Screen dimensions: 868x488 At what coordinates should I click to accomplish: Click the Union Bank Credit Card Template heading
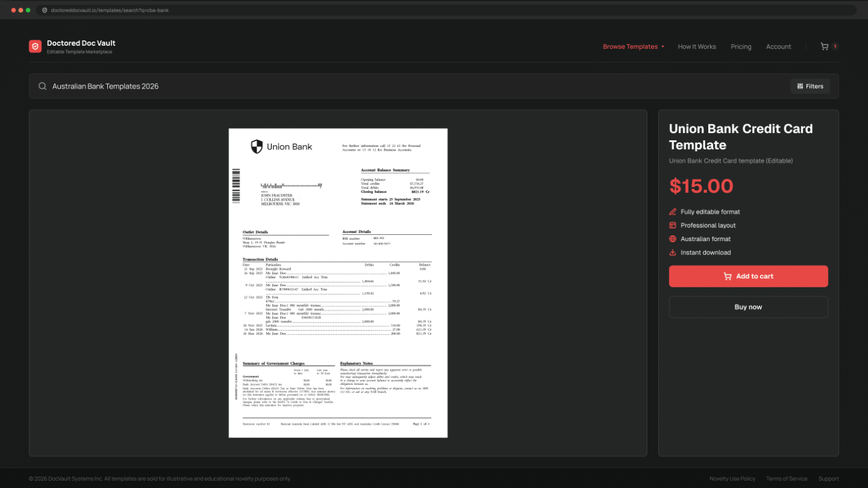tap(741, 137)
